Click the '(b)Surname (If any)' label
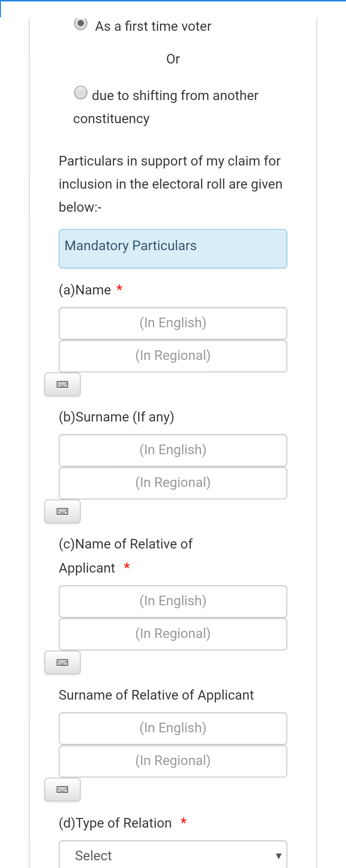Screen dimensions: 346x868 (x=116, y=417)
